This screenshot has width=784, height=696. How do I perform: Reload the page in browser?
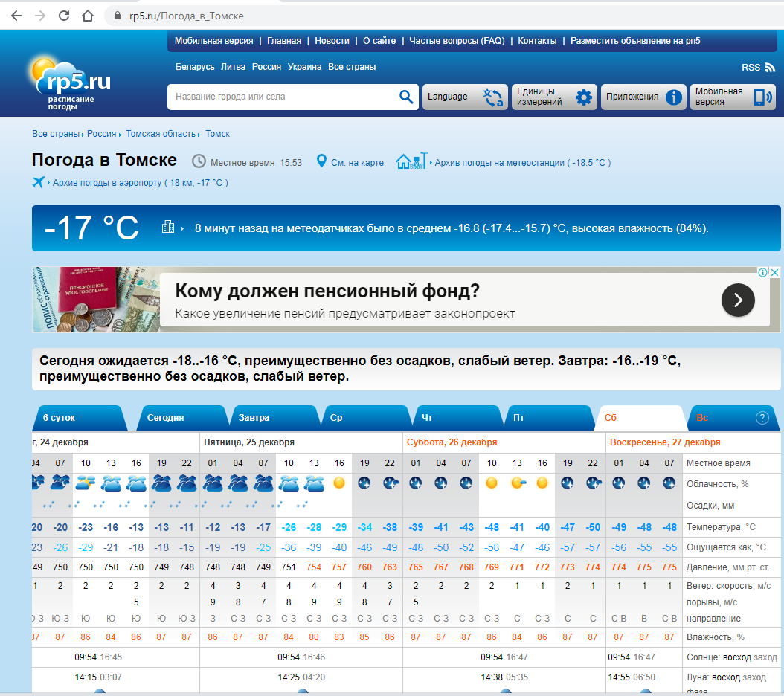pos(64,16)
